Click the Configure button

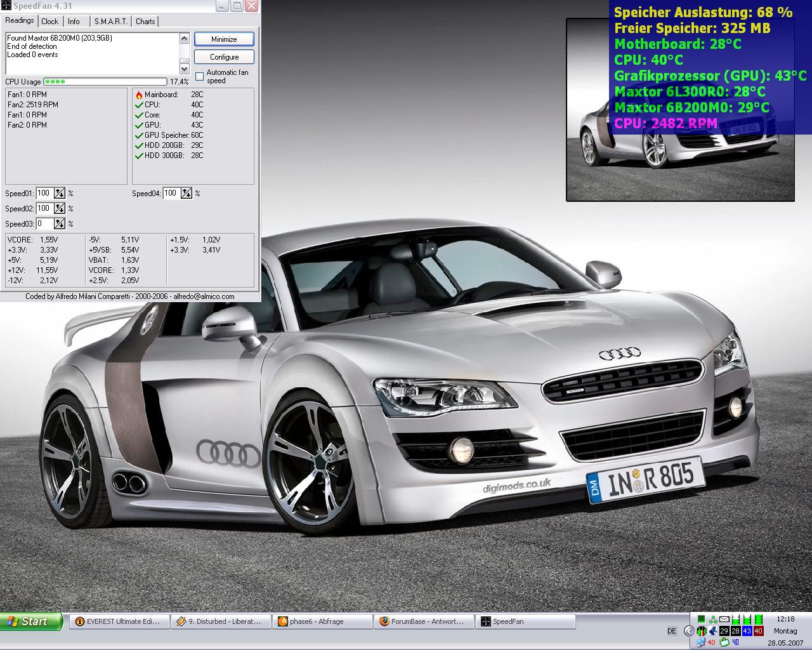tap(224, 57)
